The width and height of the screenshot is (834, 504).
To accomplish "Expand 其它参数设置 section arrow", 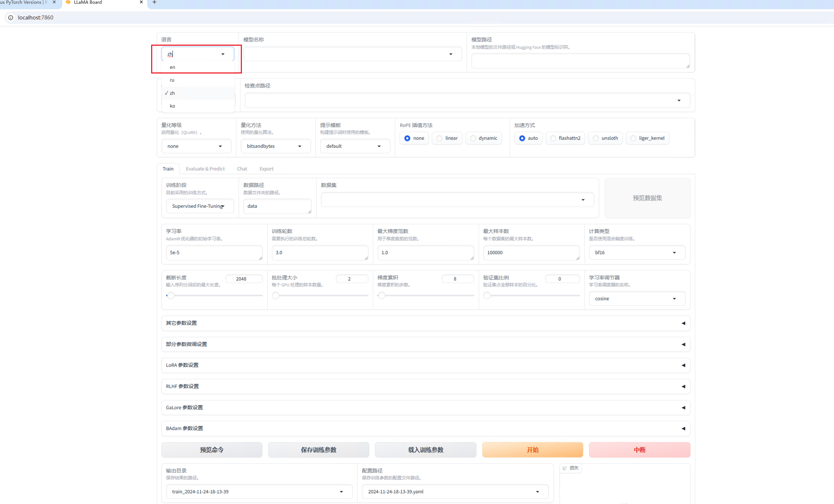I will coord(683,323).
